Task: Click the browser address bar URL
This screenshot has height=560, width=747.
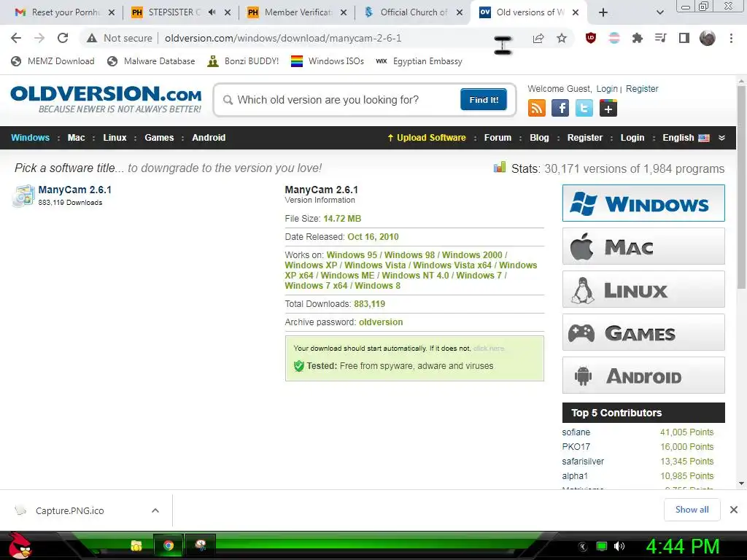Action: tap(283, 38)
